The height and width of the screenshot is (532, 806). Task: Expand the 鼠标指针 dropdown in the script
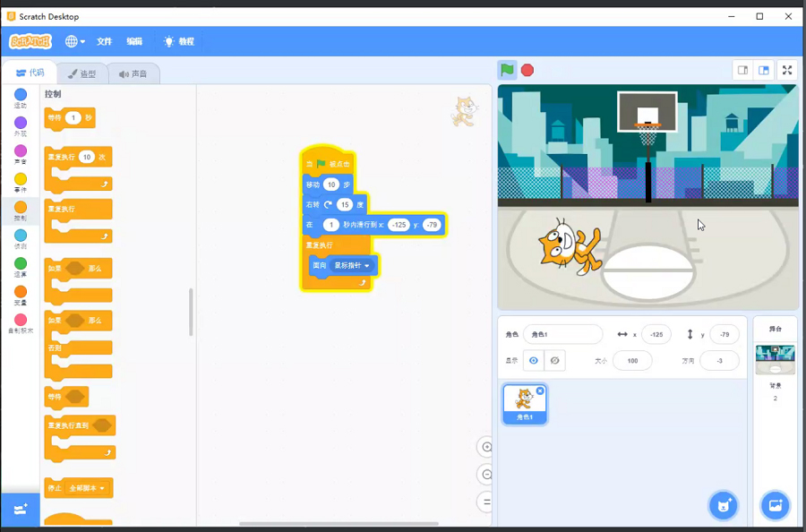pos(367,266)
